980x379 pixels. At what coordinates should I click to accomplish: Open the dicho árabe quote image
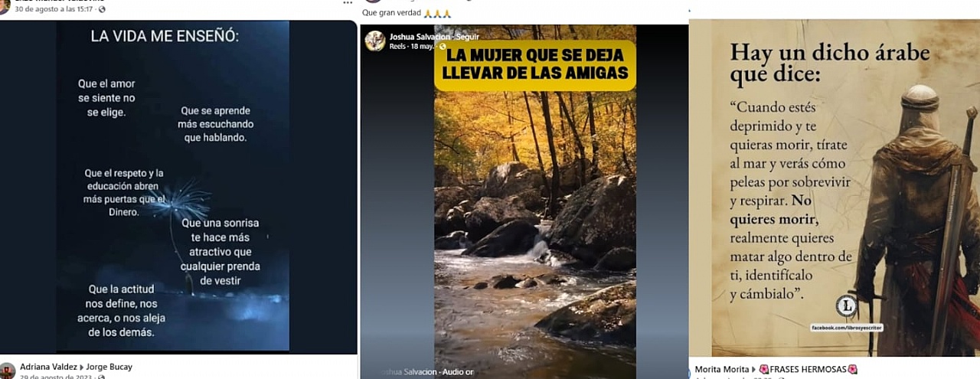[835, 188]
